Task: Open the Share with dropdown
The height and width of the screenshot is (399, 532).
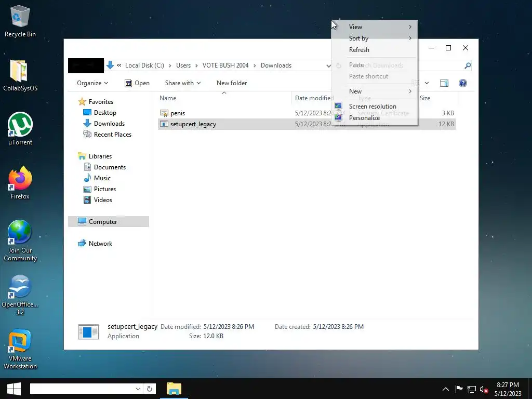Action: (183, 83)
